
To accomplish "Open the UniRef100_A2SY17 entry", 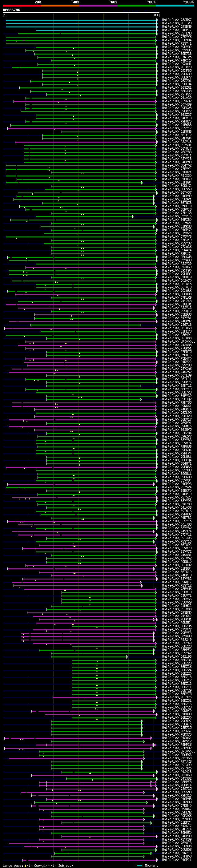I will coord(176,128).
